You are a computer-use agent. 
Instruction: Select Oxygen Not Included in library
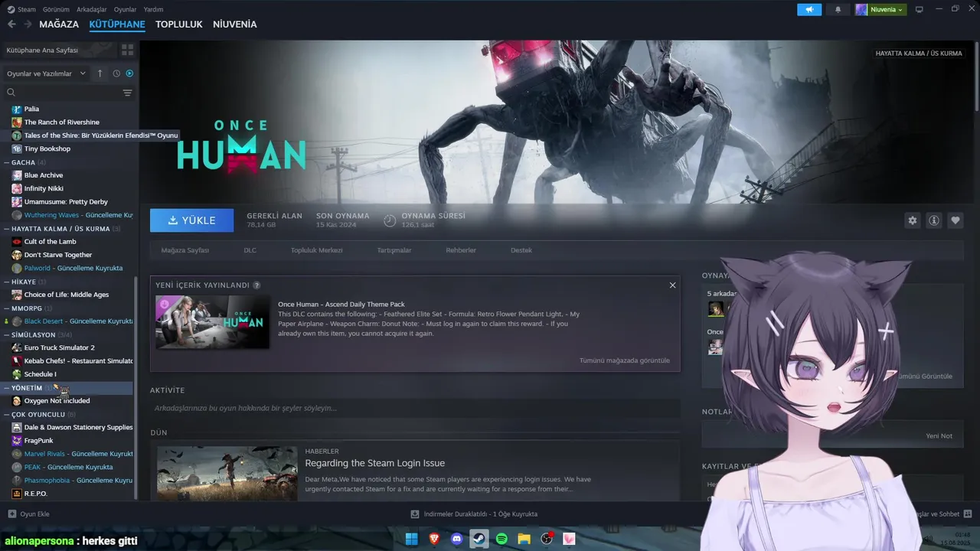point(57,401)
